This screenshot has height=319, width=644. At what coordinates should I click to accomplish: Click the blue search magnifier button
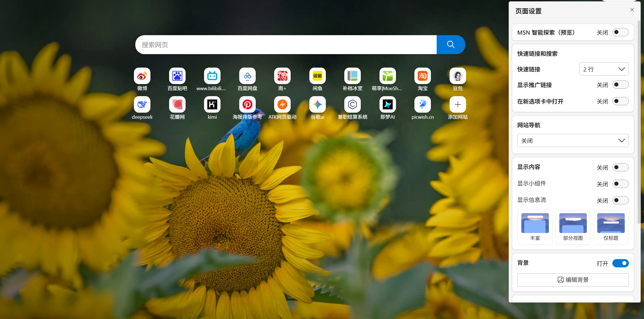(451, 45)
